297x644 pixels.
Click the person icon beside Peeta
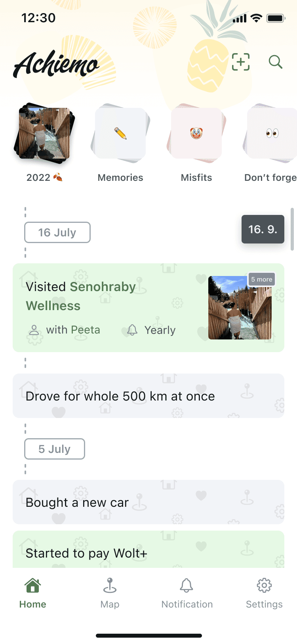(x=34, y=330)
